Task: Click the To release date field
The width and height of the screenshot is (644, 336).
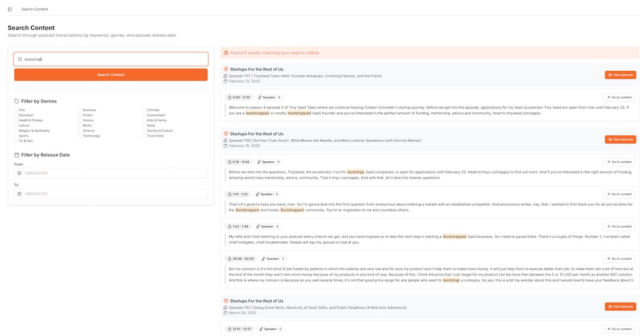Action: click(x=111, y=193)
